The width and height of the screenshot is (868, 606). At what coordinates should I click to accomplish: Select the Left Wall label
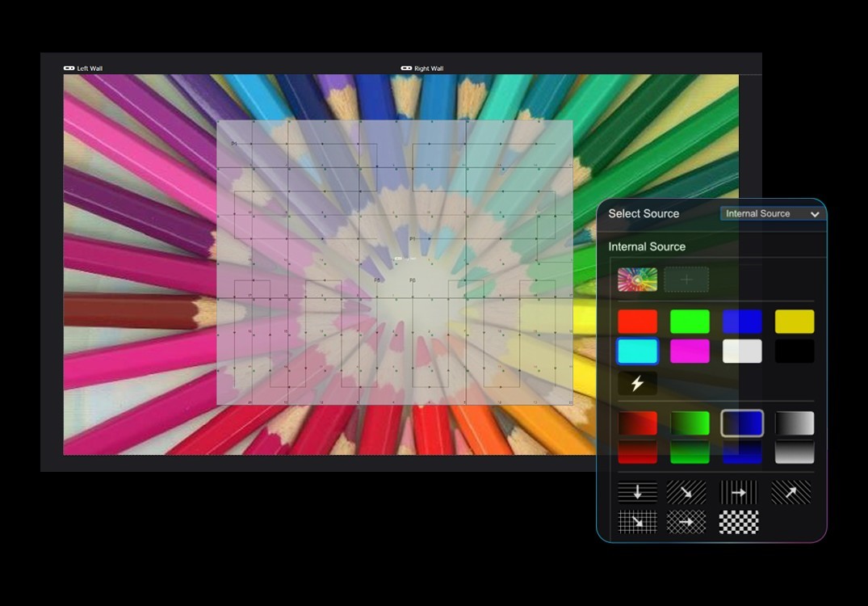[90, 69]
